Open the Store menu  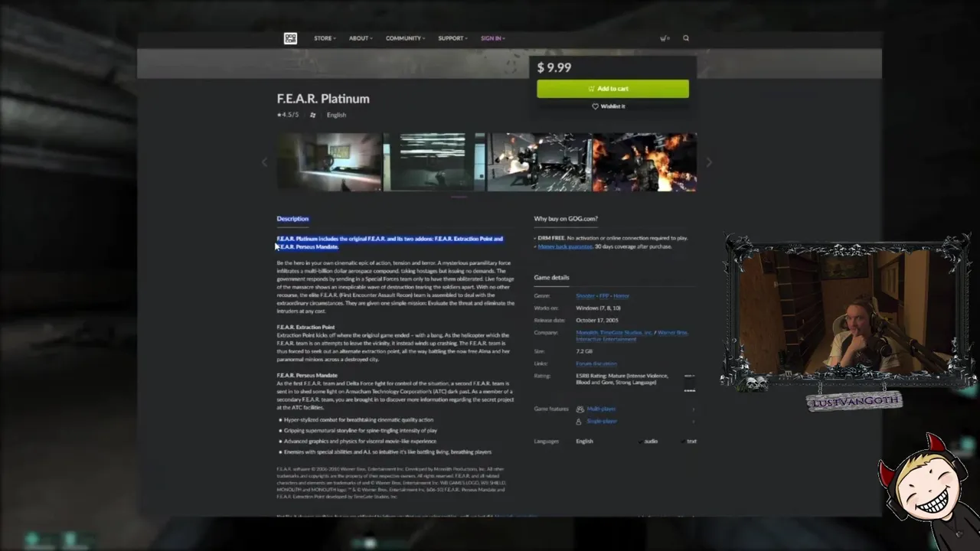[325, 38]
